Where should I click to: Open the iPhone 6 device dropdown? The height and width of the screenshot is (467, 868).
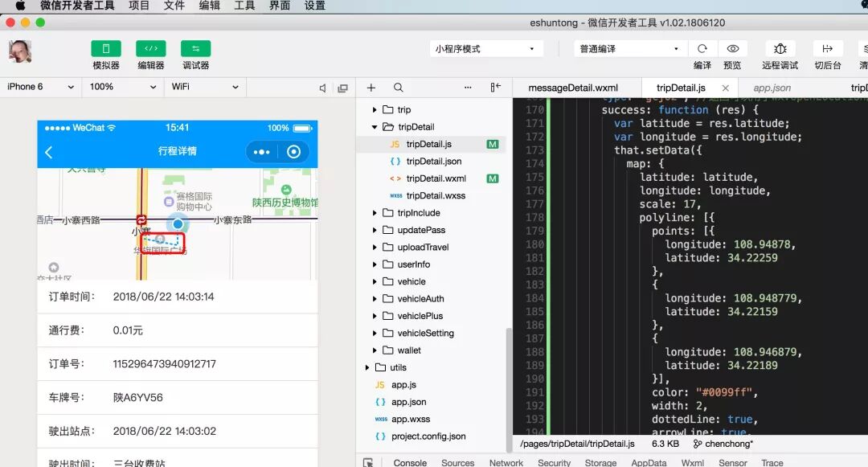[40, 87]
